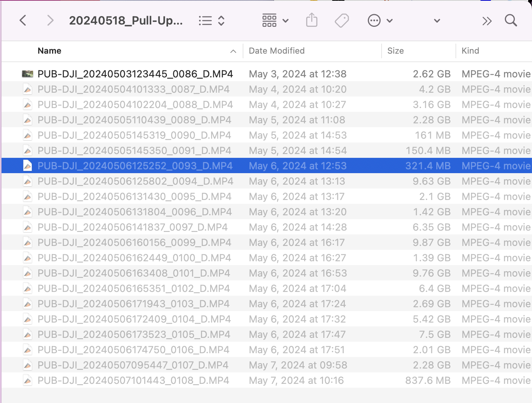The width and height of the screenshot is (532, 403).
Task: Reverse sort order using Name column chevron
Action: 233,51
